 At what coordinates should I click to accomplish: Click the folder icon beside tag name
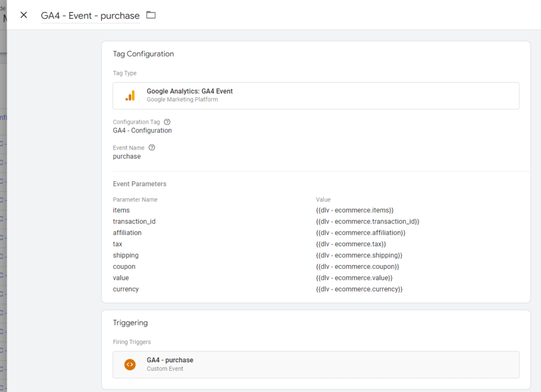[x=151, y=15]
